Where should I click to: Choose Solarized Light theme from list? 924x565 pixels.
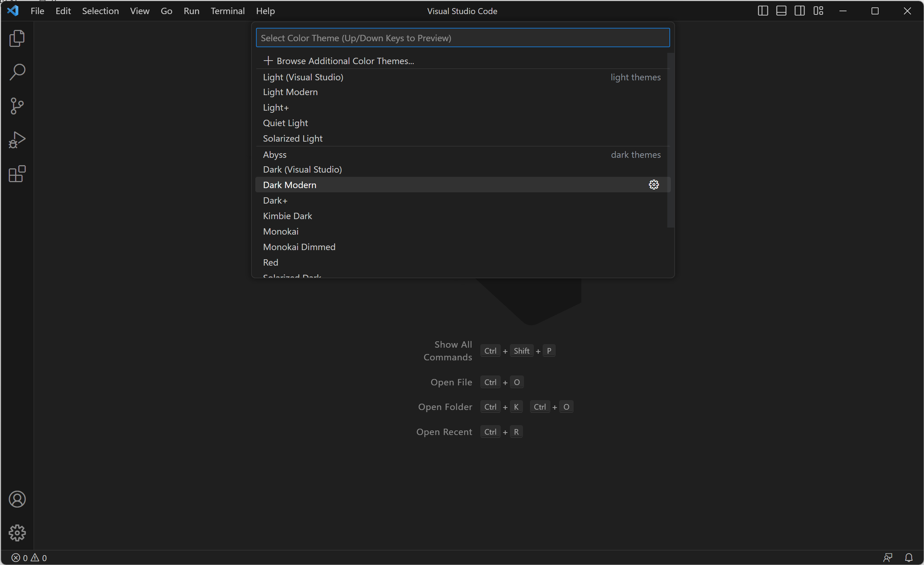[x=293, y=138]
